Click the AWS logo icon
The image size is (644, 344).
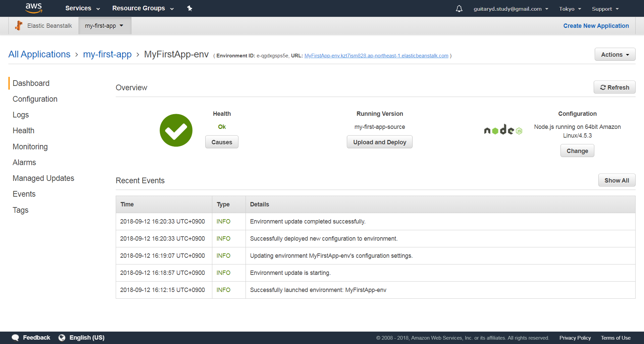pos(34,8)
